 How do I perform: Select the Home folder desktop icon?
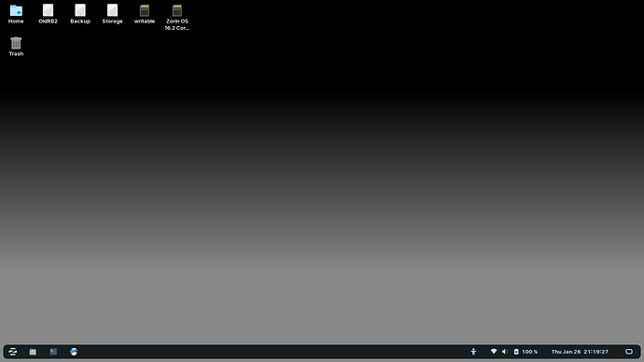click(16, 14)
